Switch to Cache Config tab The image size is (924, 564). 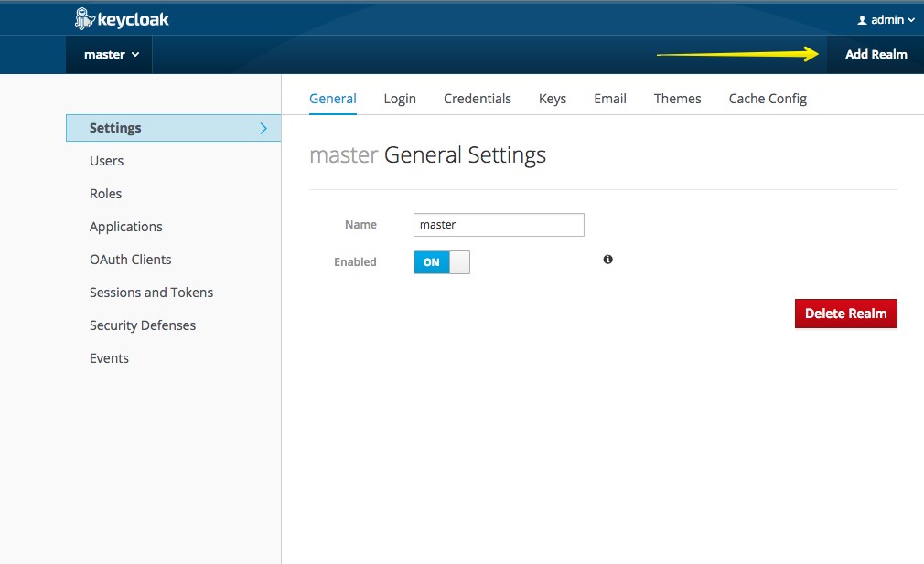click(x=768, y=99)
